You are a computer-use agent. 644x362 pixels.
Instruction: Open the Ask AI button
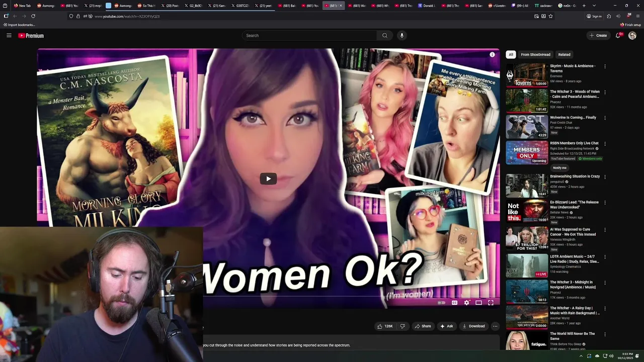(x=447, y=326)
